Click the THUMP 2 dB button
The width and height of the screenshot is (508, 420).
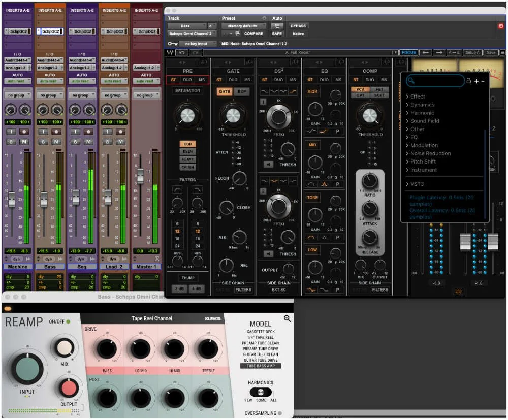coord(179,289)
